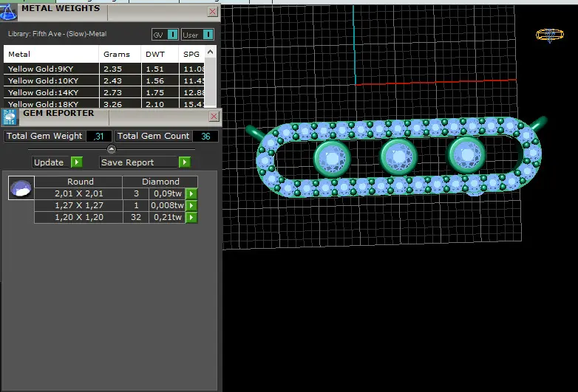Click the Save Report label
Screen dimensions: 578x392
coord(127,162)
